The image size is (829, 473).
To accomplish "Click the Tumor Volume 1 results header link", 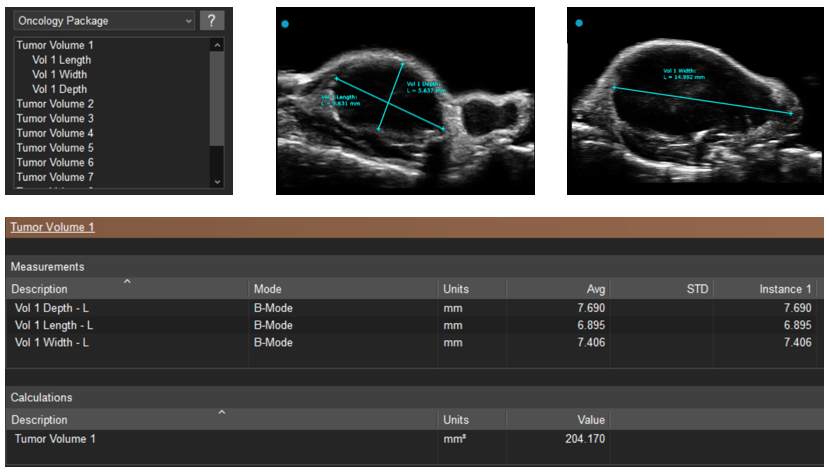I will [x=53, y=227].
